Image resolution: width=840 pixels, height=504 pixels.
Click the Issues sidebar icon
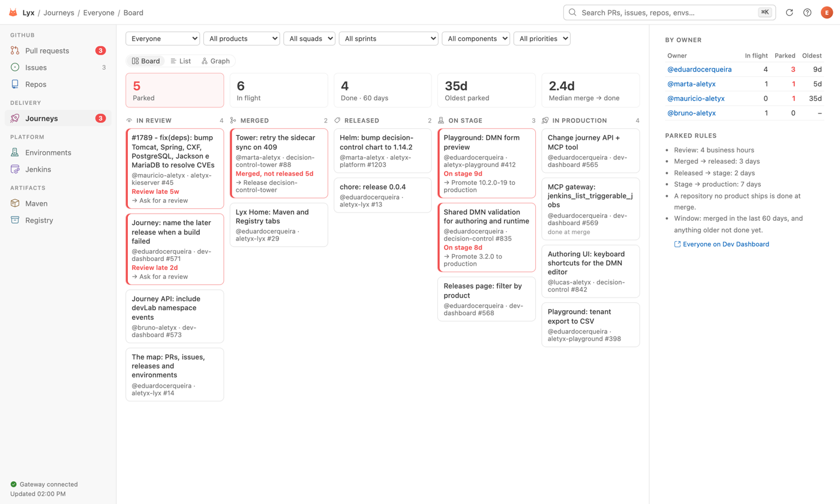[x=15, y=68]
